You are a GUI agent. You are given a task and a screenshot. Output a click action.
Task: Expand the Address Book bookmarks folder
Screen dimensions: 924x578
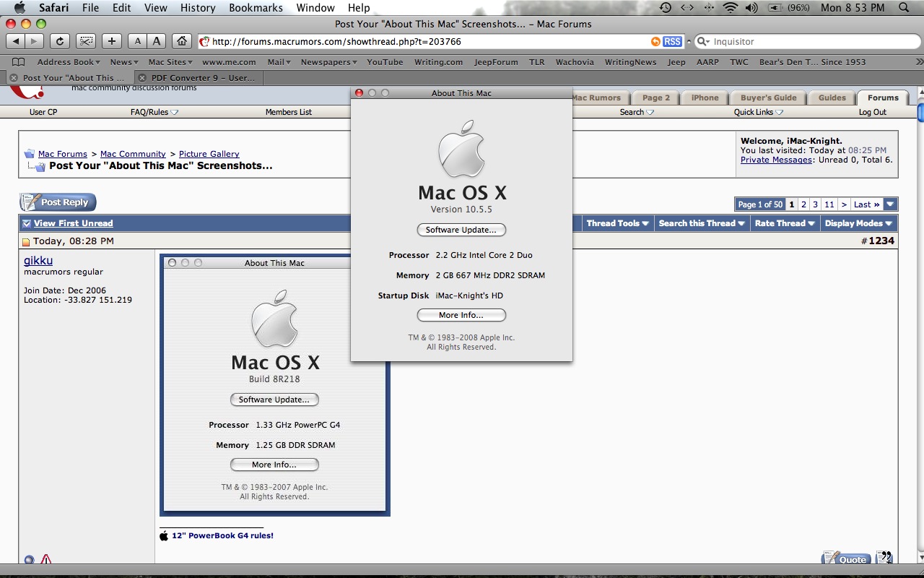[69, 62]
